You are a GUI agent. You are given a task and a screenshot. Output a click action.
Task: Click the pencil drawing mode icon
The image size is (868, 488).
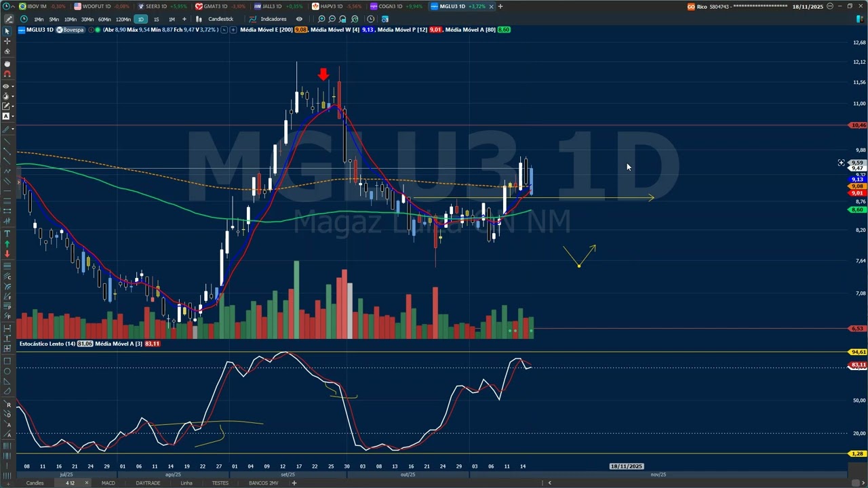[x=7, y=19]
